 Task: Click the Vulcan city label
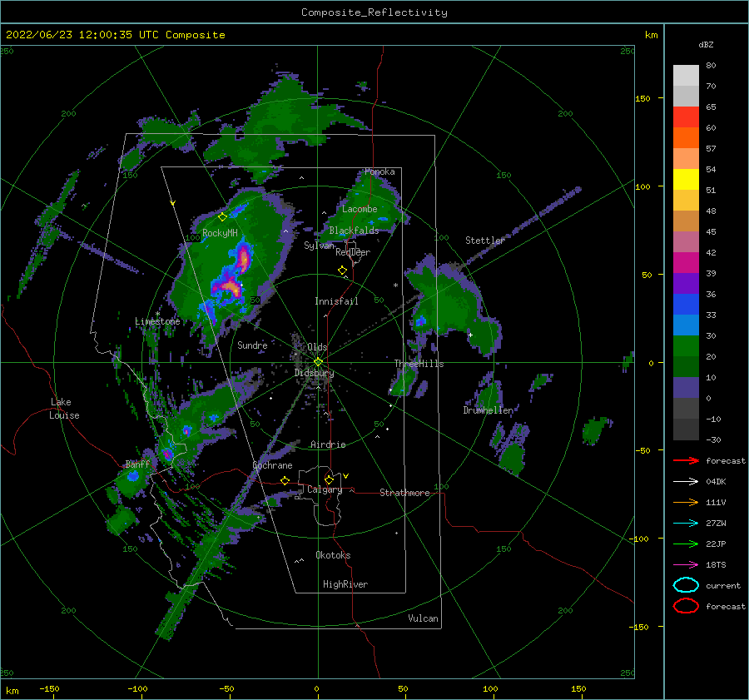(x=423, y=618)
